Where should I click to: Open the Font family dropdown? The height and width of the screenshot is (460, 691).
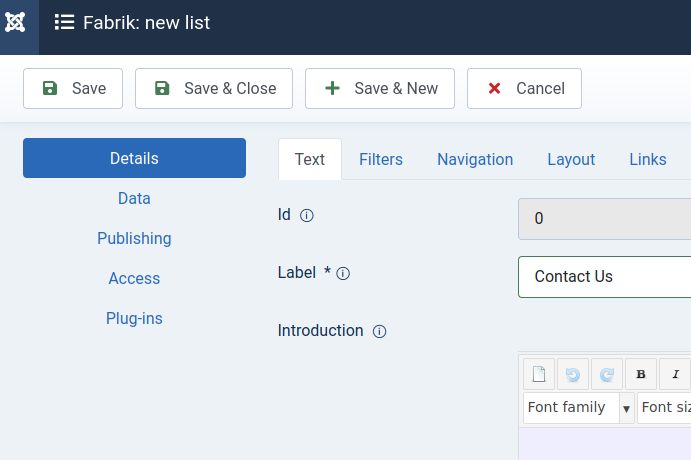pos(578,408)
